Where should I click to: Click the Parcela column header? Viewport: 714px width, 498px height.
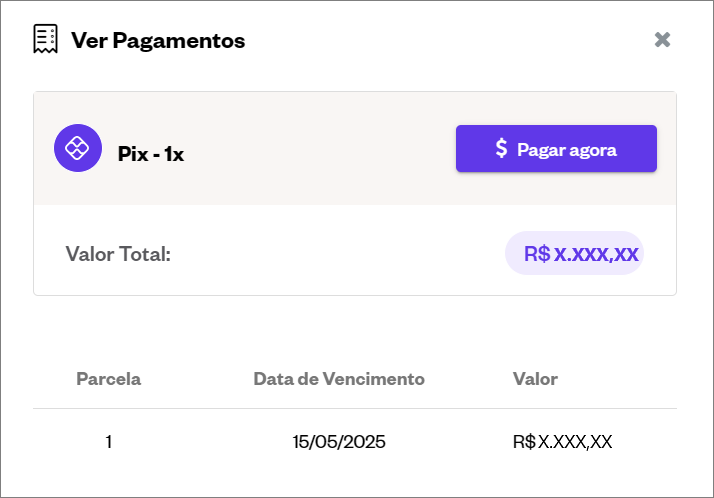click(108, 379)
